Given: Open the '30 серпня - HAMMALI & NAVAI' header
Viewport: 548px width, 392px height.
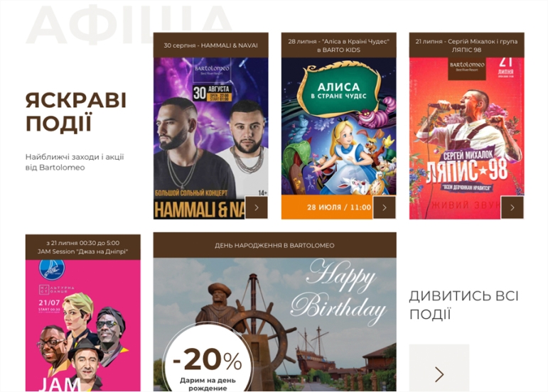Looking at the screenshot, I should coord(211,45).
